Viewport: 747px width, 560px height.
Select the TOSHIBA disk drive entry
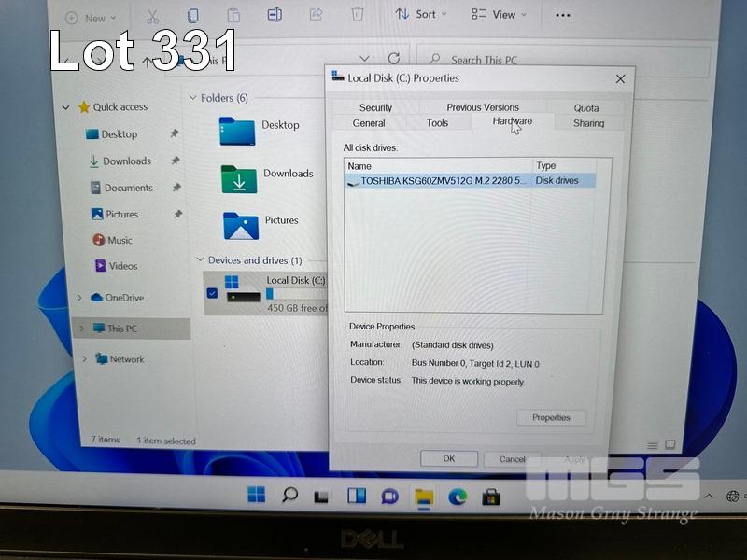[x=439, y=181]
